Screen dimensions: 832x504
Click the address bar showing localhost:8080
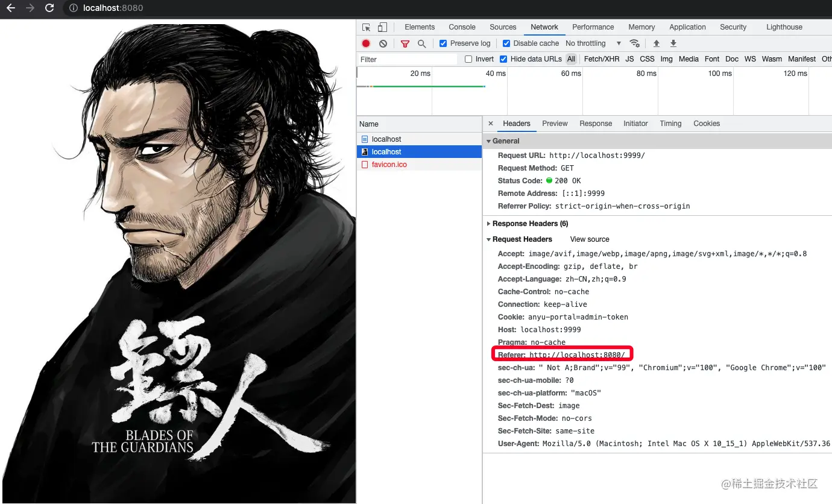pos(113,8)
